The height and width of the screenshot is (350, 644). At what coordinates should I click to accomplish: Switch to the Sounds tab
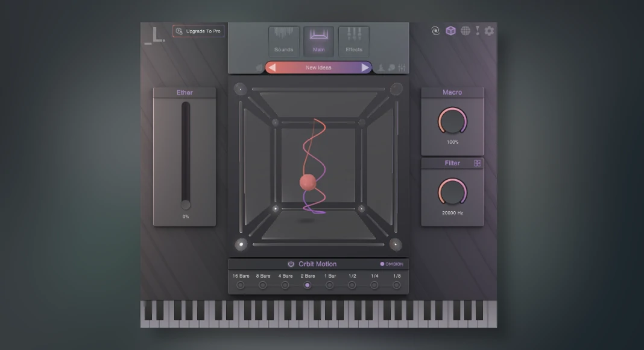(283, 41)
